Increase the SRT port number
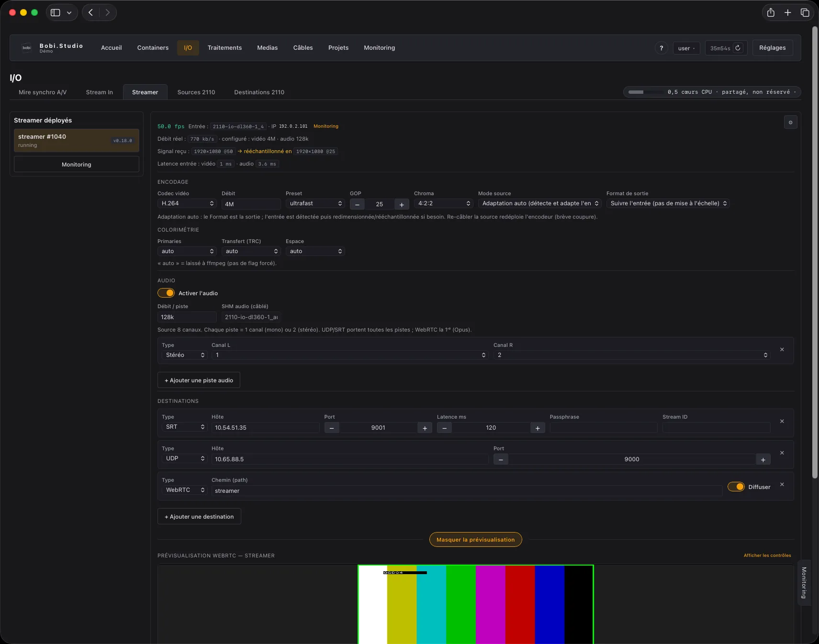Image resolution: width=819 pixels, height=644 pixels. point(425,428)
